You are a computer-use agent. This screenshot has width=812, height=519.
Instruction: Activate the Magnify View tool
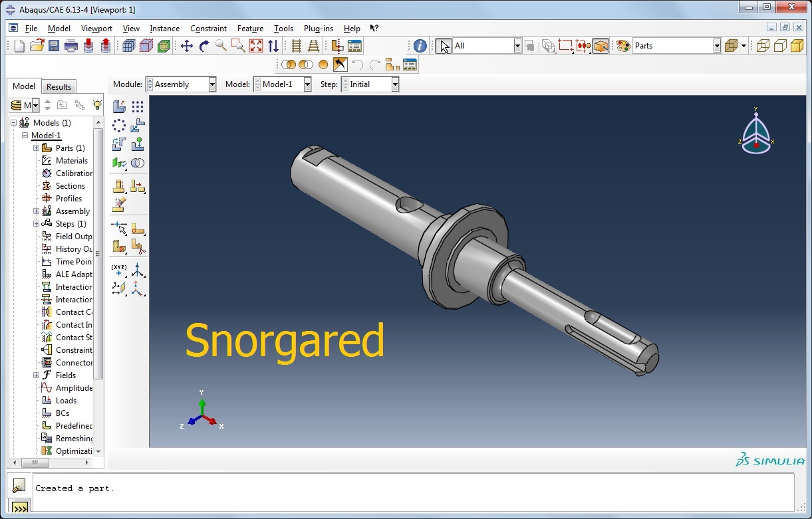click(221, 46)
